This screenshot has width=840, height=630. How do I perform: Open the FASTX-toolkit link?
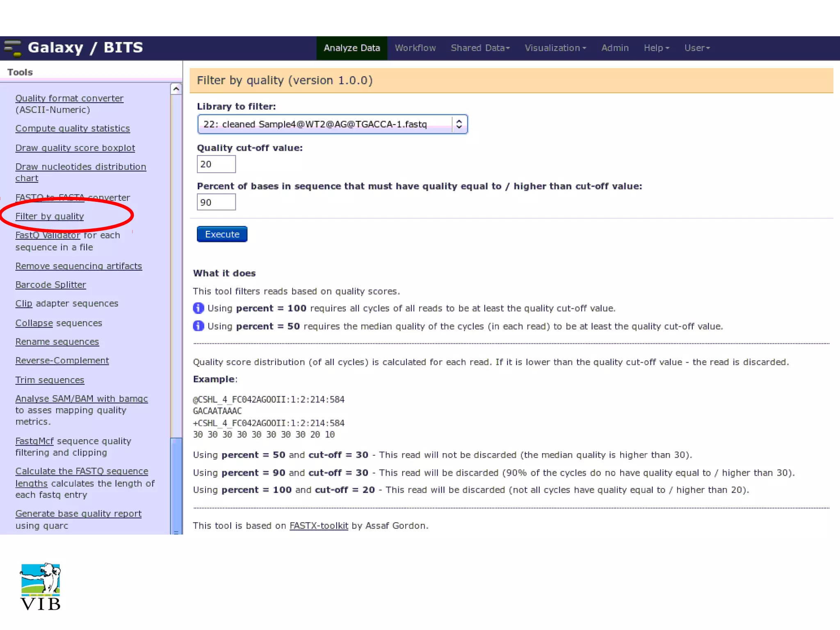point(319,526)
